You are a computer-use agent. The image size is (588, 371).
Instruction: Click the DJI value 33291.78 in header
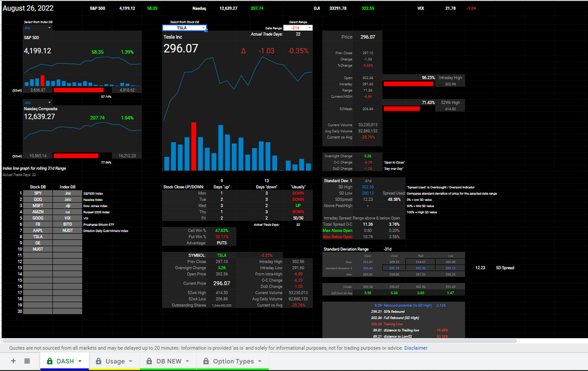pos(338,8)
